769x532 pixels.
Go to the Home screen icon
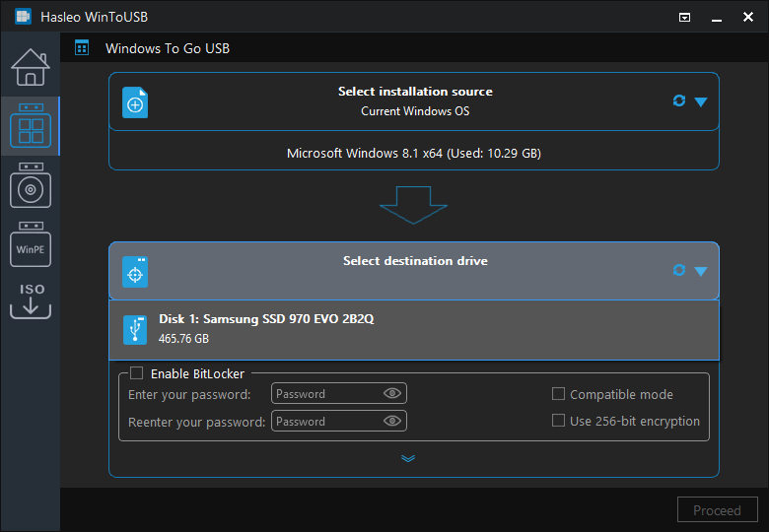click(x=31, y=68)
